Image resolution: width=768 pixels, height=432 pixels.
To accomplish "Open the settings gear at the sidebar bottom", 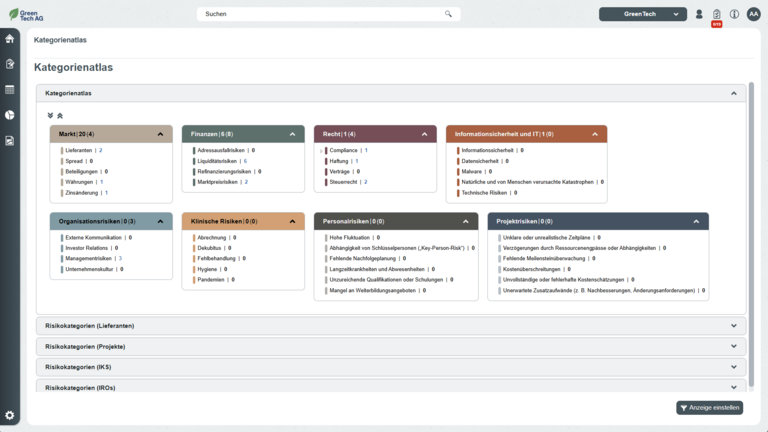I will [10, 415].
